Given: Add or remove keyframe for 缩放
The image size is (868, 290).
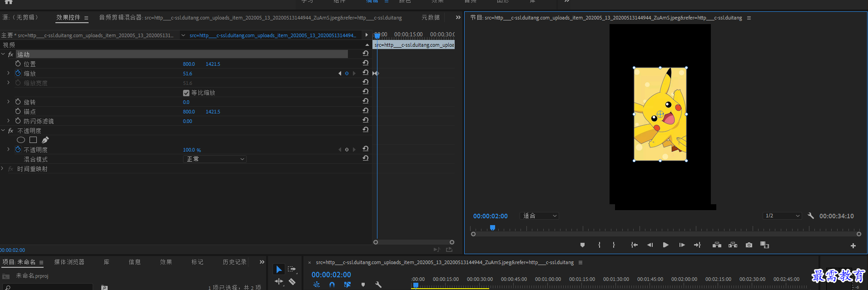Looking at the screenshot, I should click(x=347, y=73).
